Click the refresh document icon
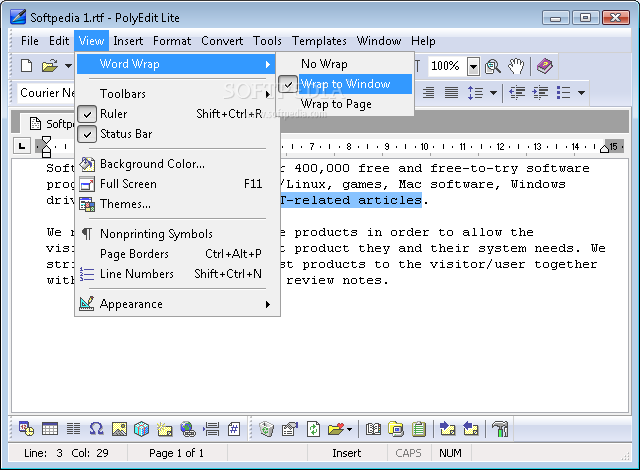The width and height of the screenshot is (640, 470). point(313,429)
